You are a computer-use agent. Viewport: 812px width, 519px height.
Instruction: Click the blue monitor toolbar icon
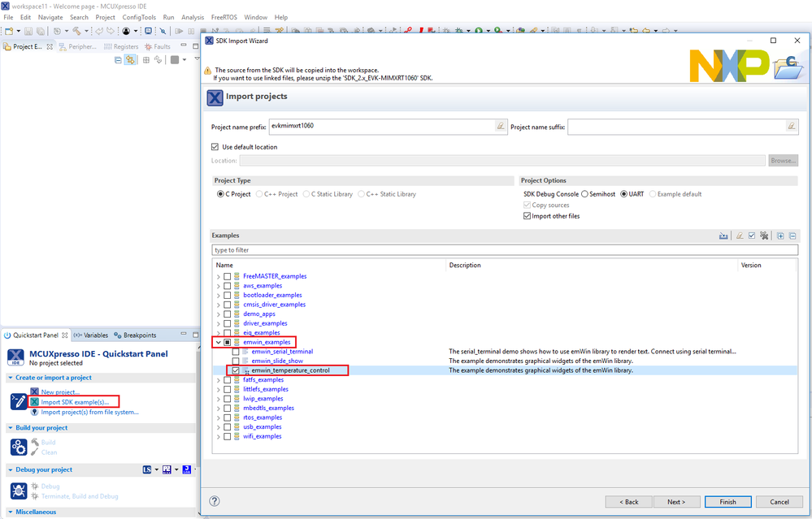click(x=148, y=31)
